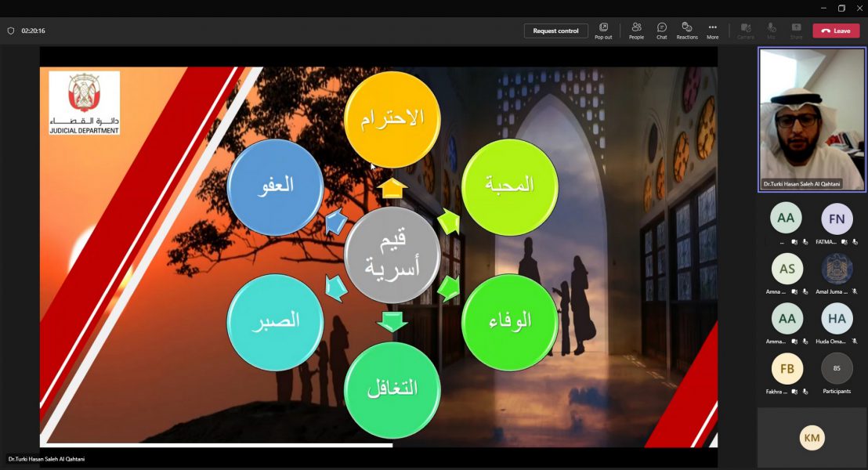Unmute your microphone in the toolbar
This screenshot has height=470, width=868.
(771, 30)
